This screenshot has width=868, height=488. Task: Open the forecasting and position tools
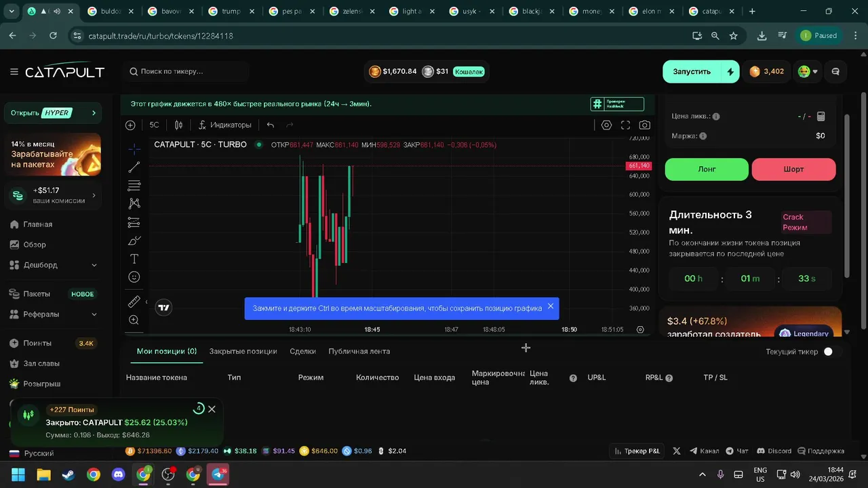click(x=134, y=222)
